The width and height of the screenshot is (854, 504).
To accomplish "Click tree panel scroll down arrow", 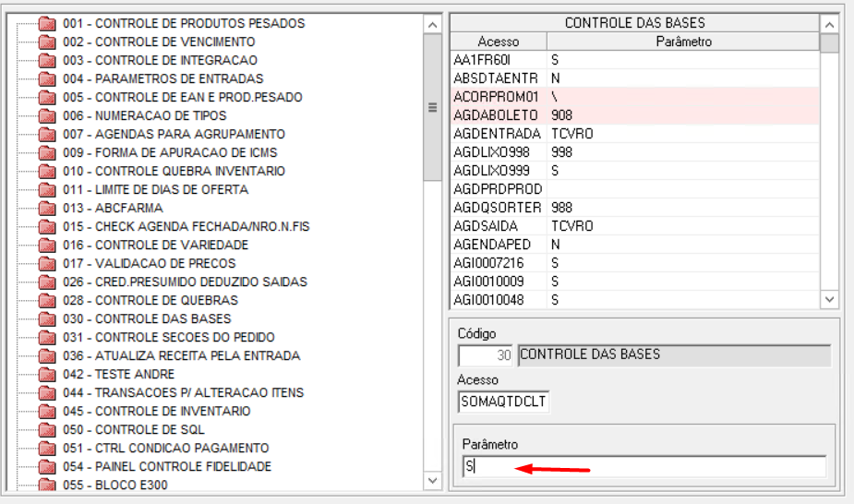I will click(x=432, y=481).
